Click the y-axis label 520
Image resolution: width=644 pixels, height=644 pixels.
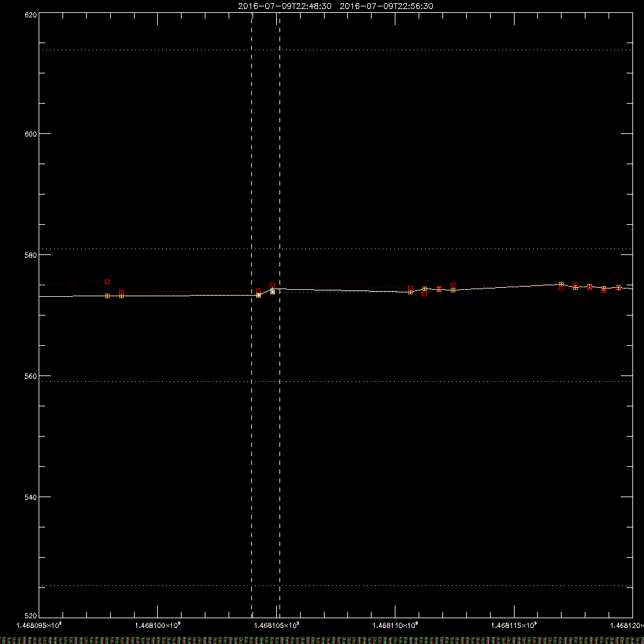31,616
